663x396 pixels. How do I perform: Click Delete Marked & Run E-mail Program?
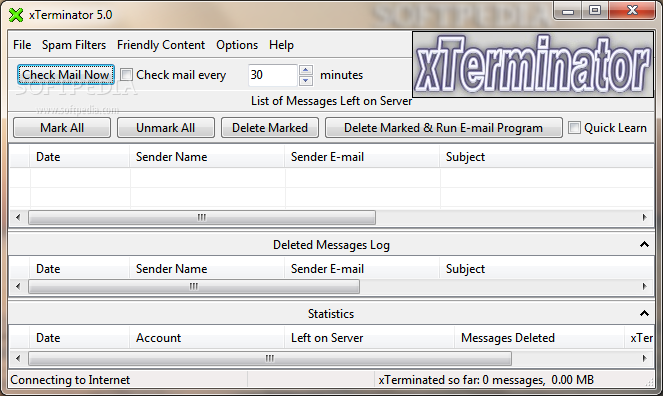(444, 128)
